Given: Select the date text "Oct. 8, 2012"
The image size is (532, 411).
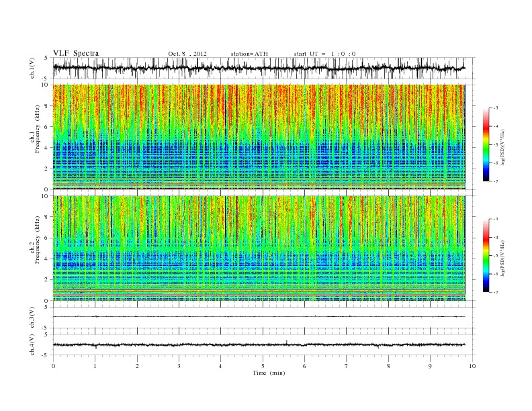Looking at the screenshot, I should [x=187, y=54].
